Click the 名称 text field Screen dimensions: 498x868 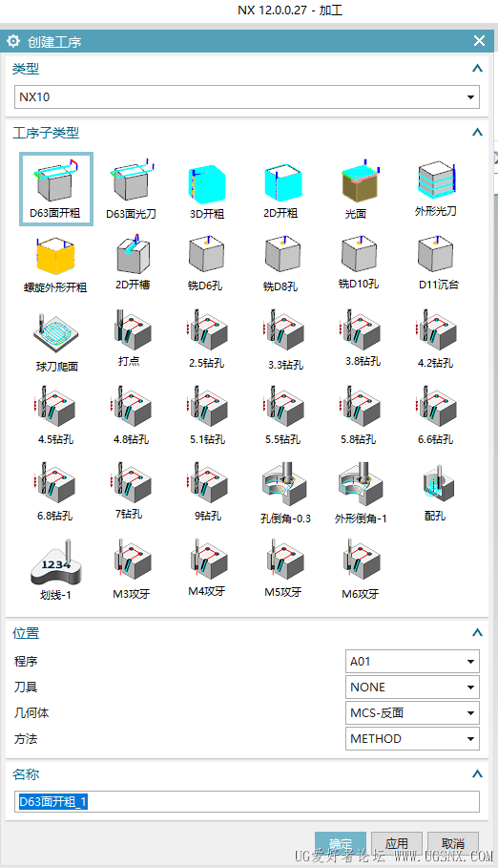click(247, 801)
